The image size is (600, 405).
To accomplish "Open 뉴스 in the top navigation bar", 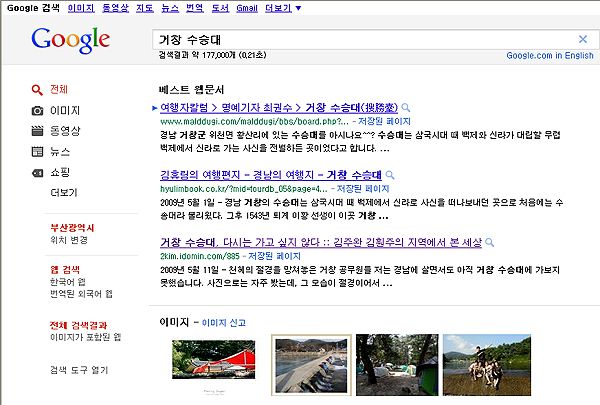I will pos(170,8).
